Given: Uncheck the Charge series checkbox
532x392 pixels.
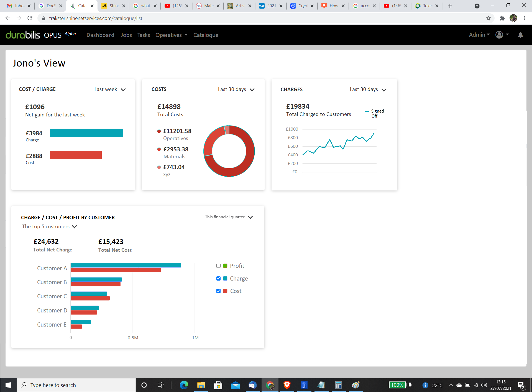Looking at the screenshot, I should click(218, 278).
